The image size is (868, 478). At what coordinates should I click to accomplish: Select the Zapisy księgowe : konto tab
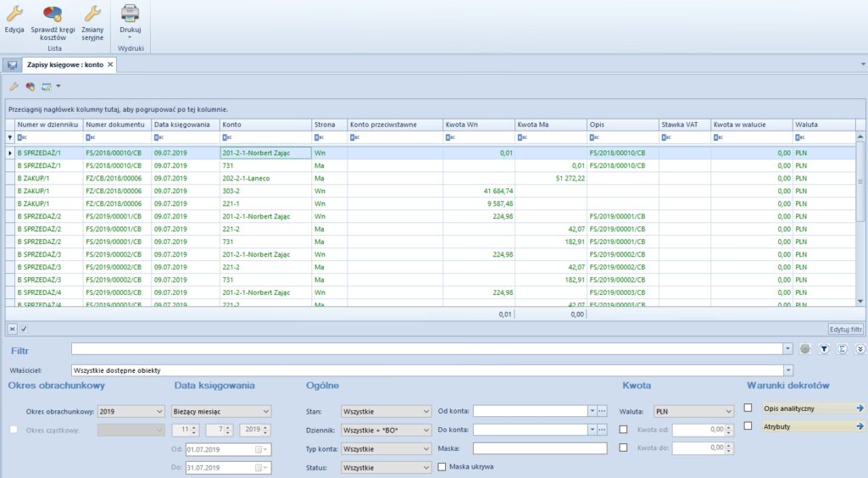[64, 64]
